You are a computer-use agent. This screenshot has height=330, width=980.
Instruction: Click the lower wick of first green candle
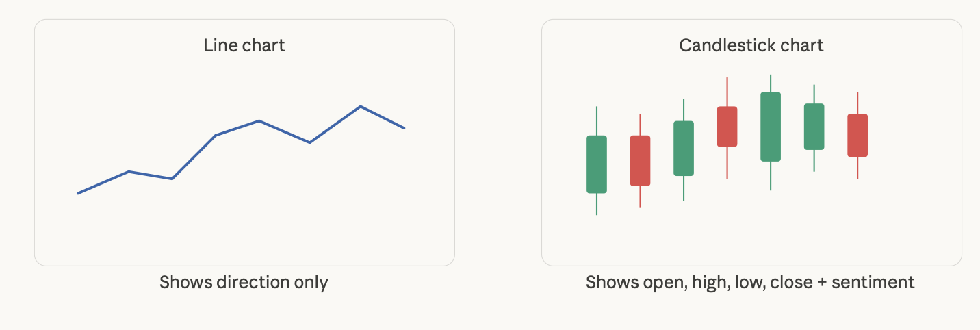click(x=597, y=204)
